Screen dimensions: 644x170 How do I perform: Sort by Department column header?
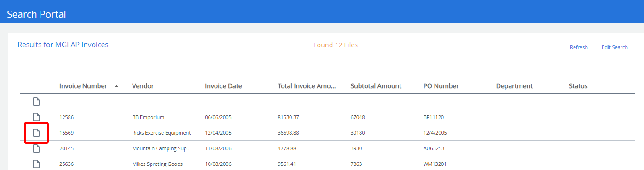514,86
